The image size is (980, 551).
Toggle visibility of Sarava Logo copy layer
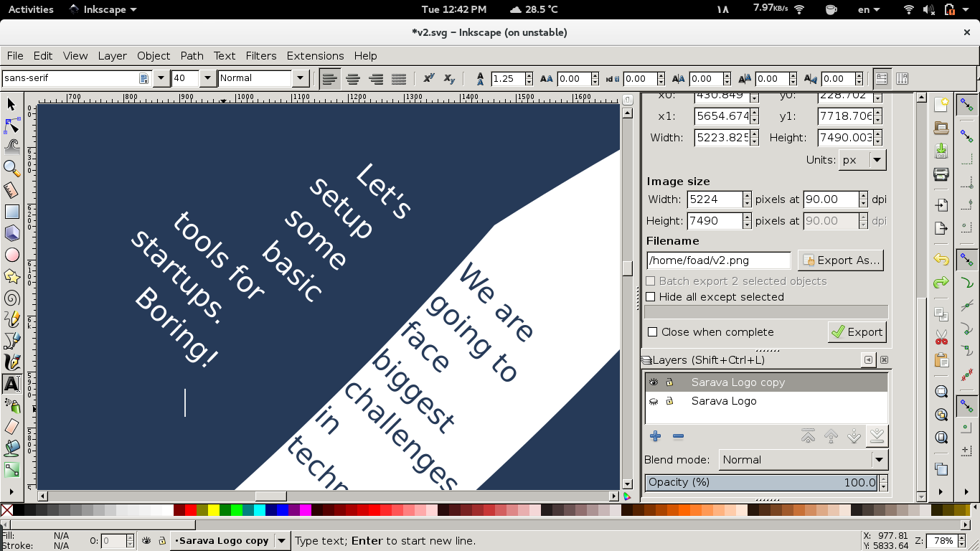(x=654, y=382)
